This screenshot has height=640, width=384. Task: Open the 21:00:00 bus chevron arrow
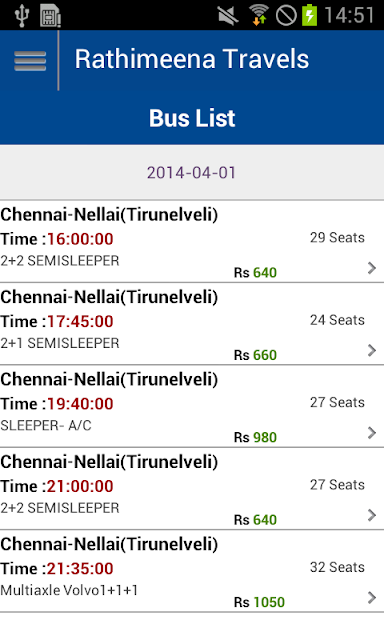pos(371,515)
